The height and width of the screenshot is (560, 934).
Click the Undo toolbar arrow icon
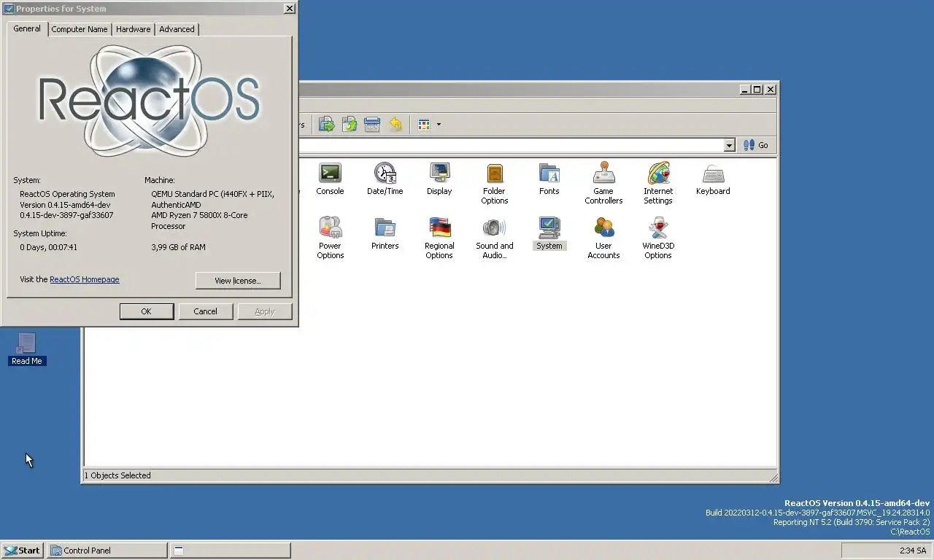395,125
